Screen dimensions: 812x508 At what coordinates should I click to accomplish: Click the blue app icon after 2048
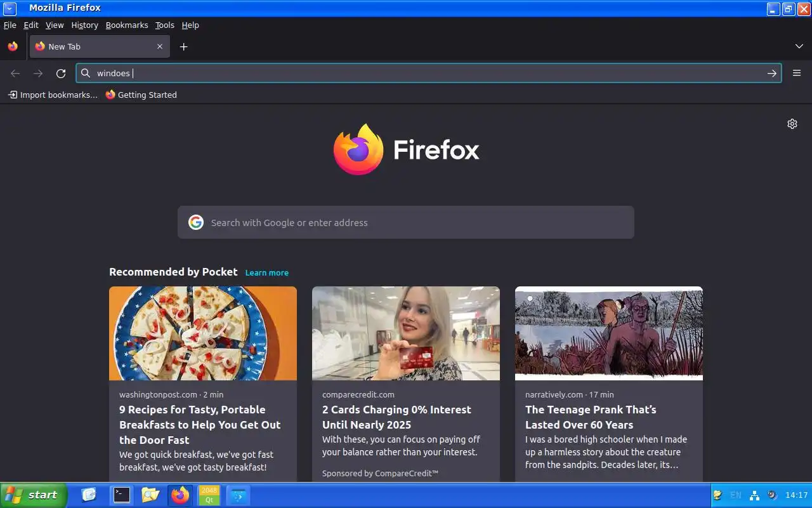click(239, 495)
